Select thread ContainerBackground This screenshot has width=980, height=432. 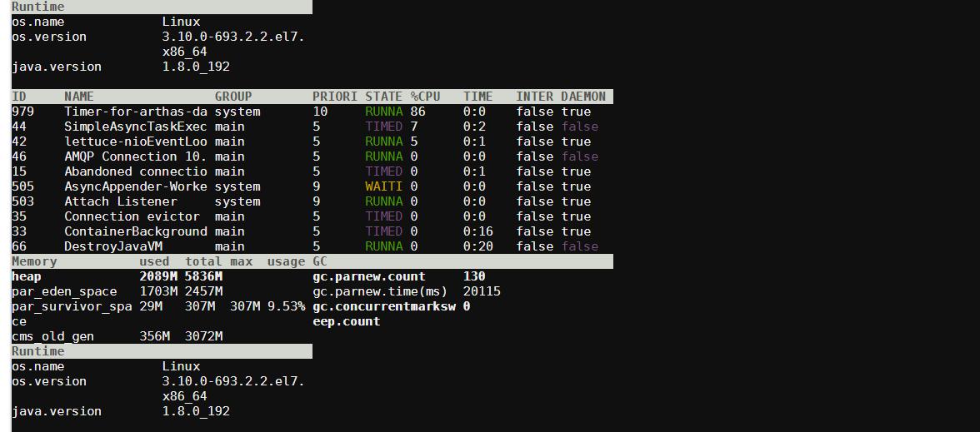click(x=136, y=231)
